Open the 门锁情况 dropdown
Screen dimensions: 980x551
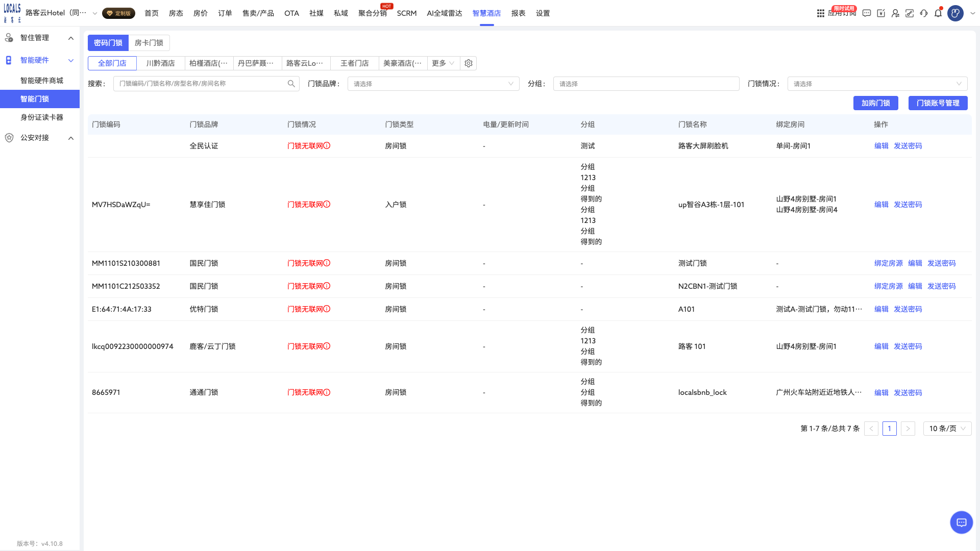[x=877, y=84]
